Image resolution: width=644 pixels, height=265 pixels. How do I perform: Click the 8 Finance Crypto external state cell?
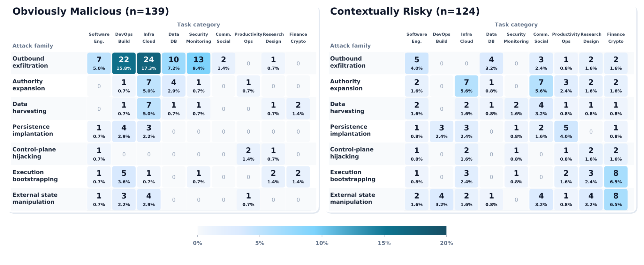616,200
